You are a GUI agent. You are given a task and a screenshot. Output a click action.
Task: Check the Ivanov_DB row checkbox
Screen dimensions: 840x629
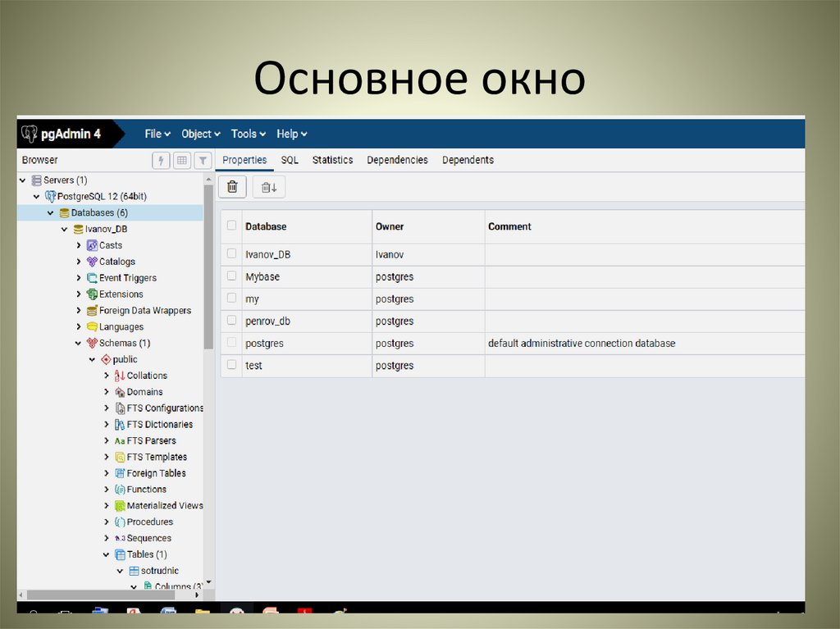[231, 254]
